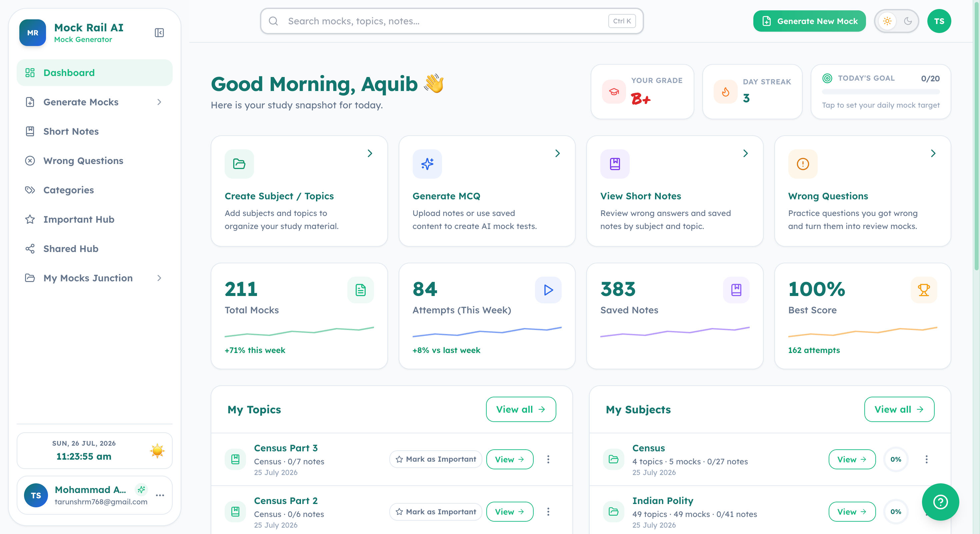This screenshot has height=534, width=980.
Task: Expand the My Mocks Junction chevron
Action: [159, 278]
